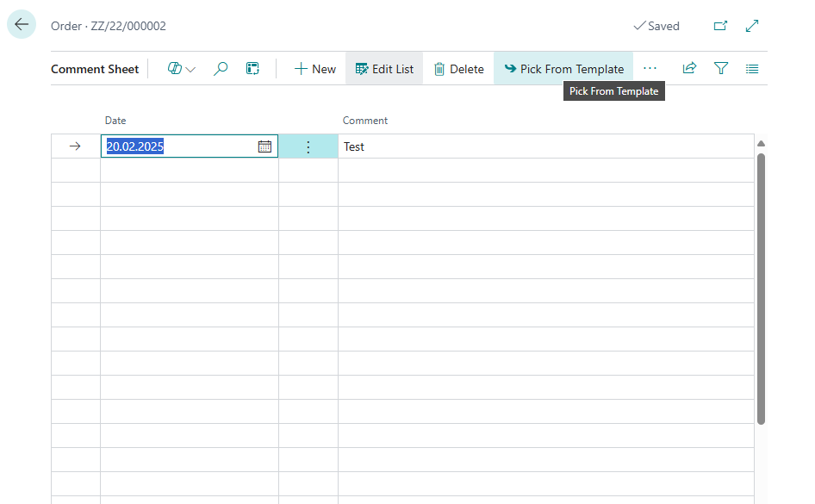Click the list layout view icon

[x=752, y=69]
